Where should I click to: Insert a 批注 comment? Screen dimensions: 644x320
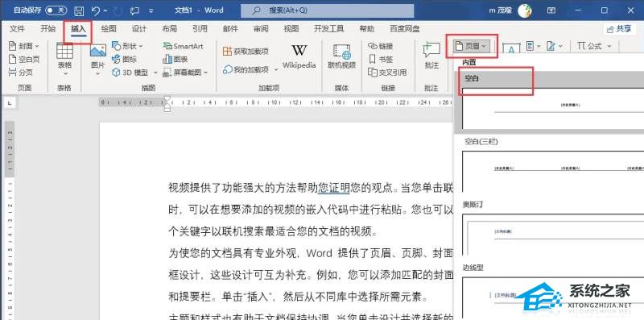[431, 56]
